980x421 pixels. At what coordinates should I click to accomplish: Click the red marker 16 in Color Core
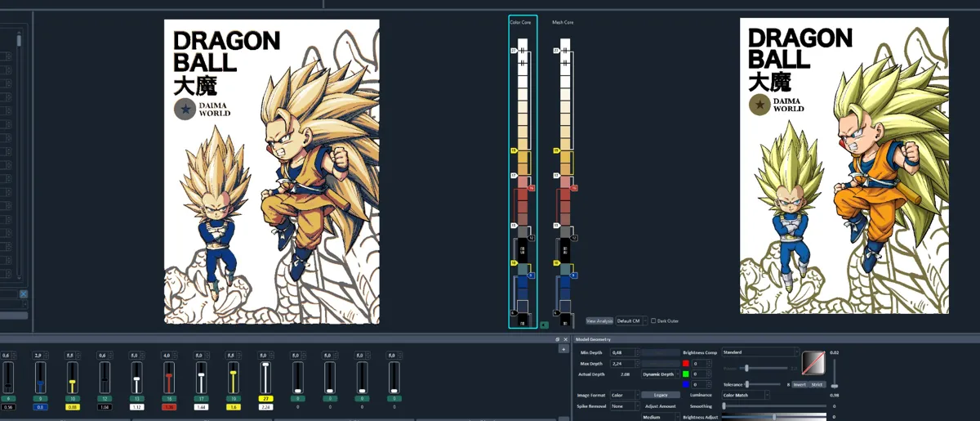pyautogui.click(x=532, y=187)
